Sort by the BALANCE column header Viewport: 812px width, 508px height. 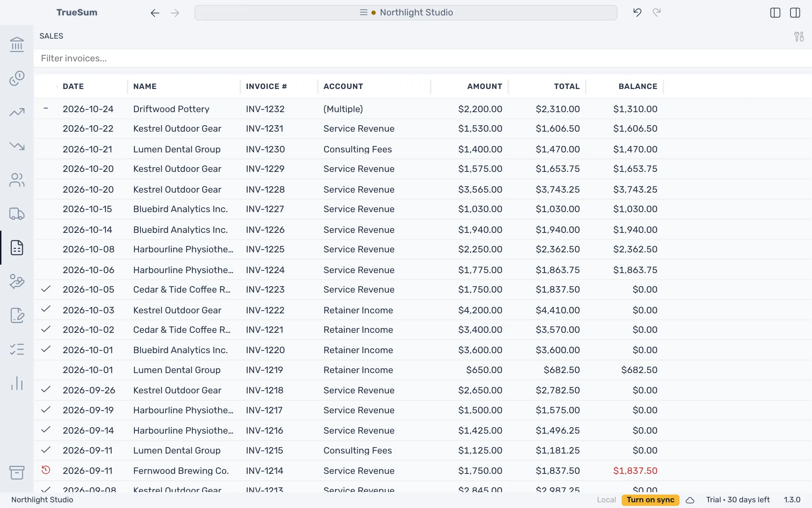tap(638, 86)
